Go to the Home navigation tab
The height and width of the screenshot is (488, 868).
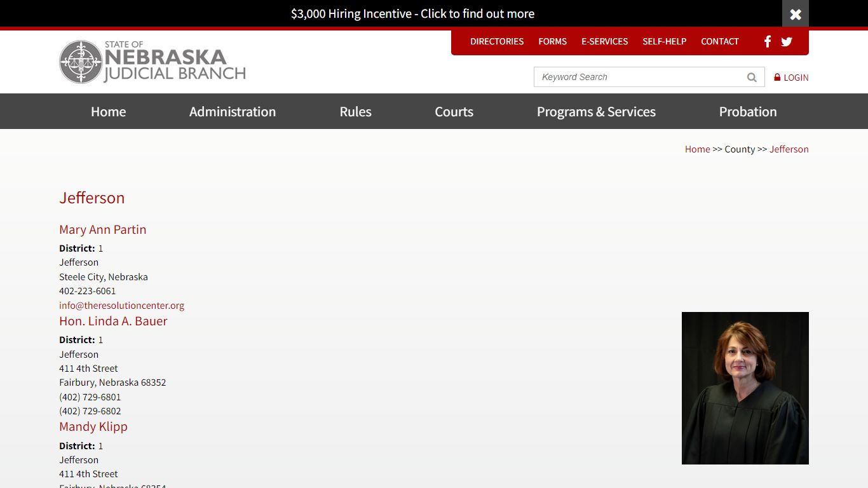pyautogui.click(x=108, y=111)
